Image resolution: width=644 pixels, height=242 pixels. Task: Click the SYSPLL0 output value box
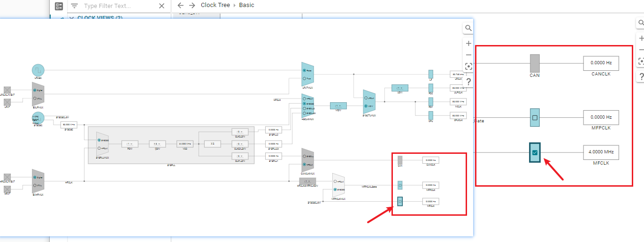tap(274, 129)
